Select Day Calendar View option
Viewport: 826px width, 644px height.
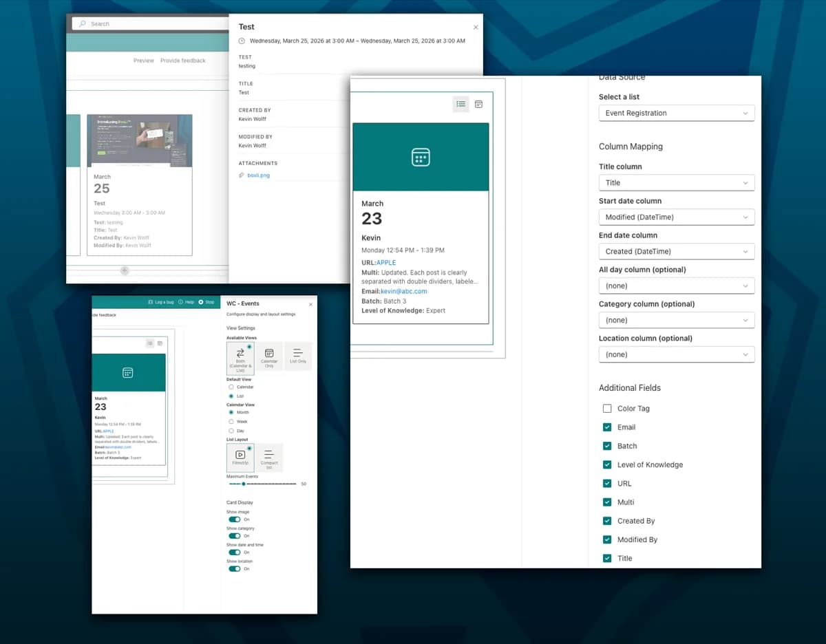click(231, 431)
